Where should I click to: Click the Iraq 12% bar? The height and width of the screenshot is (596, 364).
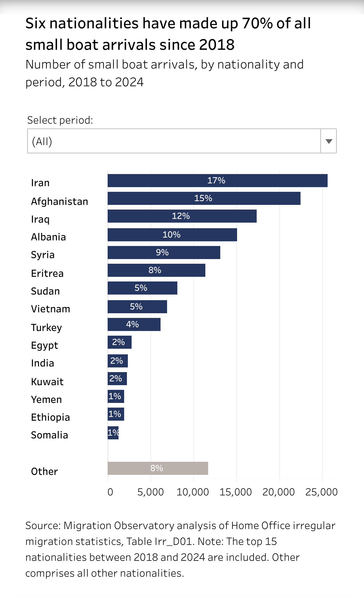click(x=182, y=216)
